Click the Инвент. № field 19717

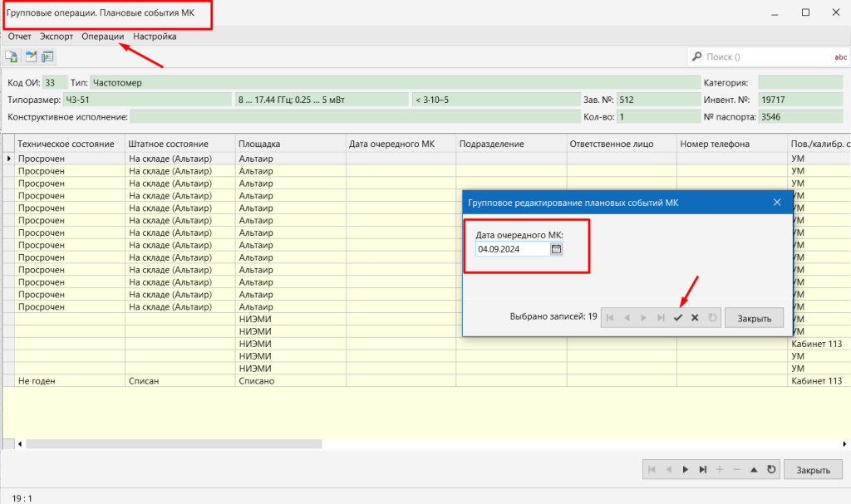pos(800,100)
